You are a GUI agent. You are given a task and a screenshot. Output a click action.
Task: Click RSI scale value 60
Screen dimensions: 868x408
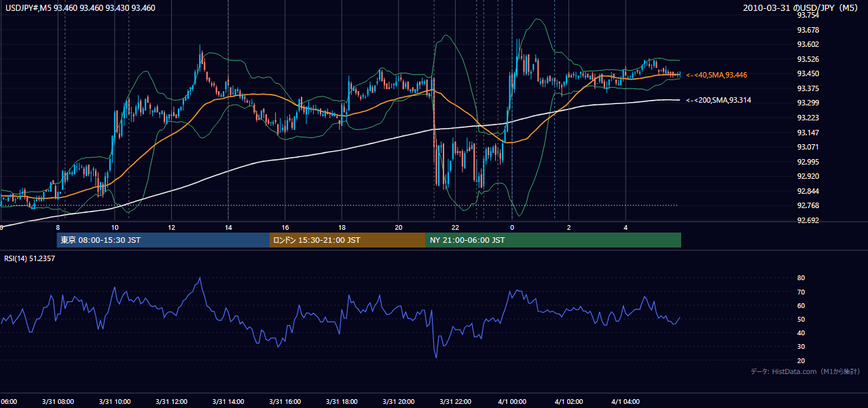coord(801,305)
